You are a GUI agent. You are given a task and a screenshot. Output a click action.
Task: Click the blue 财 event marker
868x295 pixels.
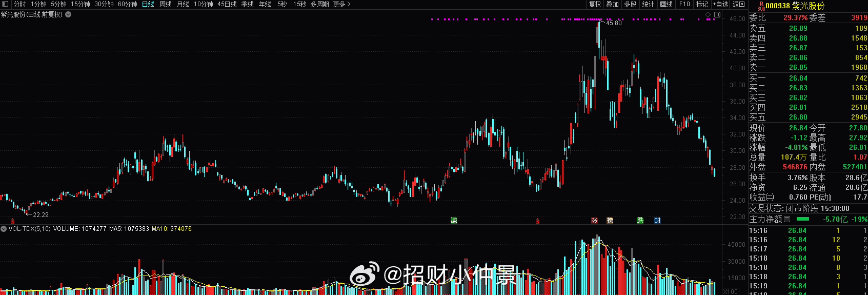pos(658,221)
